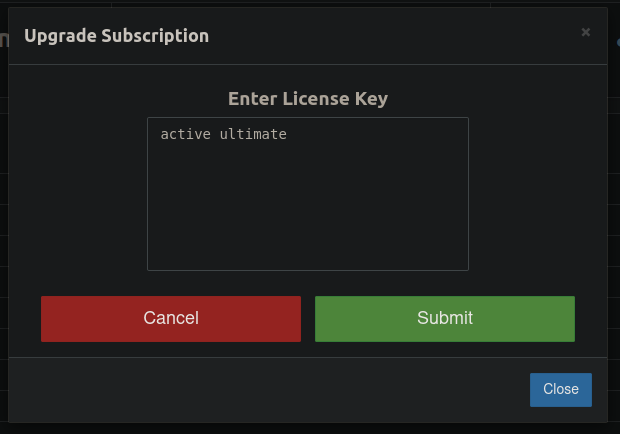
Task: Dismiss the dialog with the × icon
Action: (586, 32)
